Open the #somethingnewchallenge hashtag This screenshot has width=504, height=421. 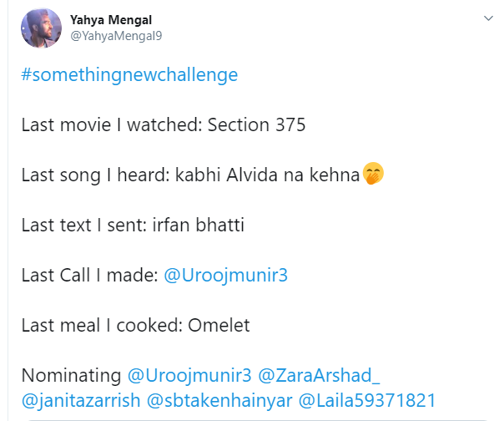129,74
